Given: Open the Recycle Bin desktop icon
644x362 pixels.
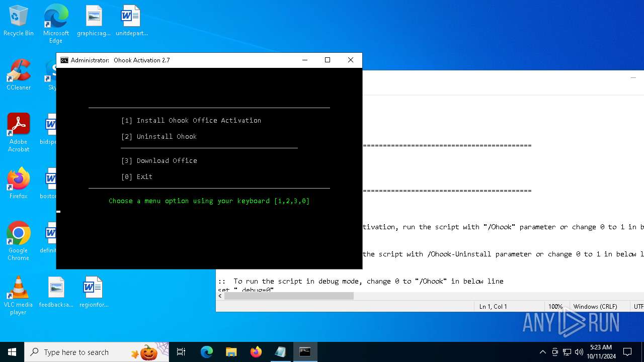Looking at the screenshot, I should (x=19, y=21).
